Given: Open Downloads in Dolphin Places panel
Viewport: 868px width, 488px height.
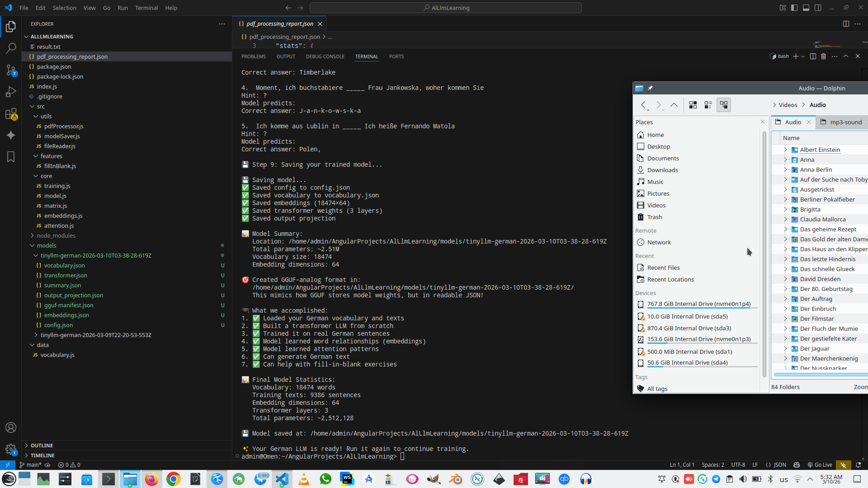Looking at the screenshot, I should (662, 170).
